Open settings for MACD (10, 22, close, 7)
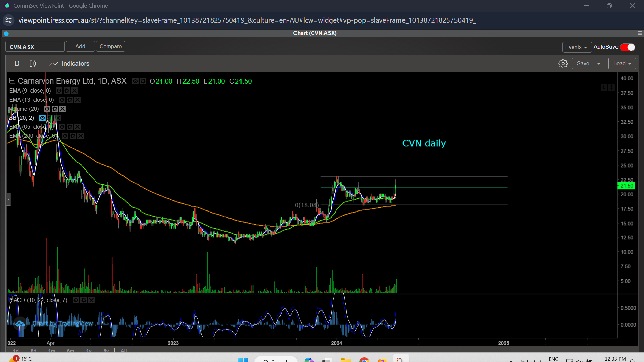The image size is (644, 362). tap(84, 300)
